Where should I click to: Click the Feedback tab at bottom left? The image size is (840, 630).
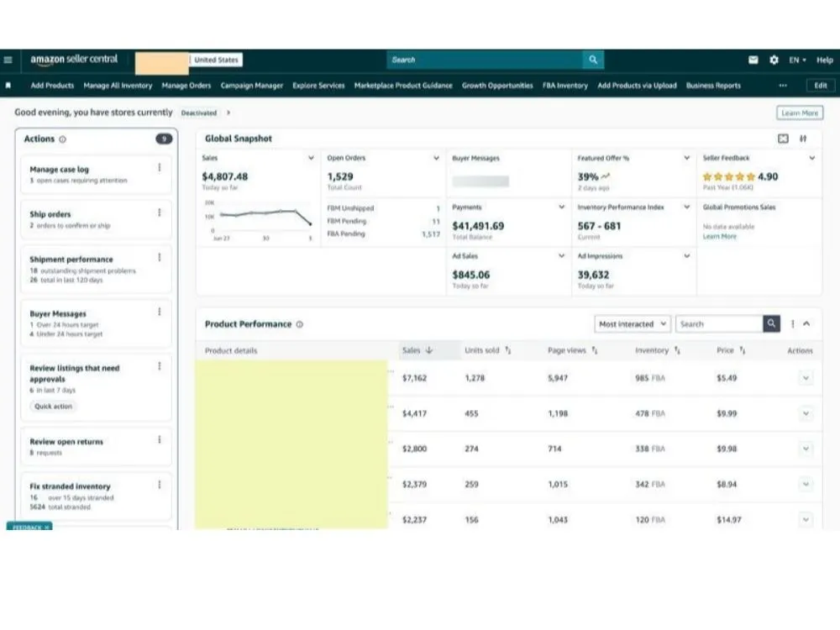[29, 528]
